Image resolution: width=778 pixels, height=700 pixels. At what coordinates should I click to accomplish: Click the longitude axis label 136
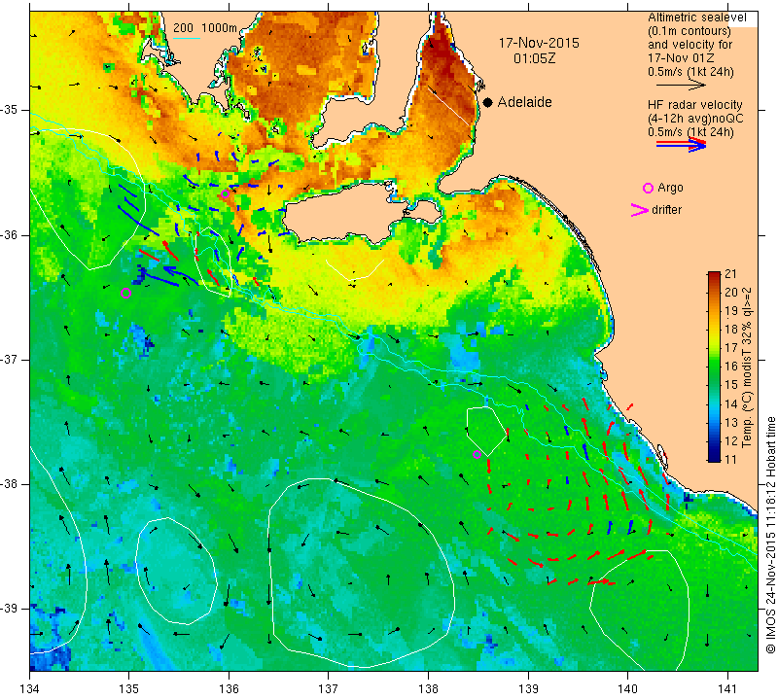(x=229, y=688)
